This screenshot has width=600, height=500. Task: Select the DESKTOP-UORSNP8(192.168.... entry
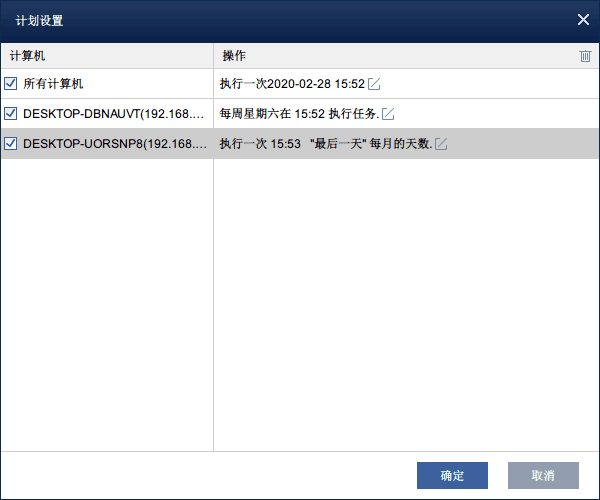click(x=115, y=144)
